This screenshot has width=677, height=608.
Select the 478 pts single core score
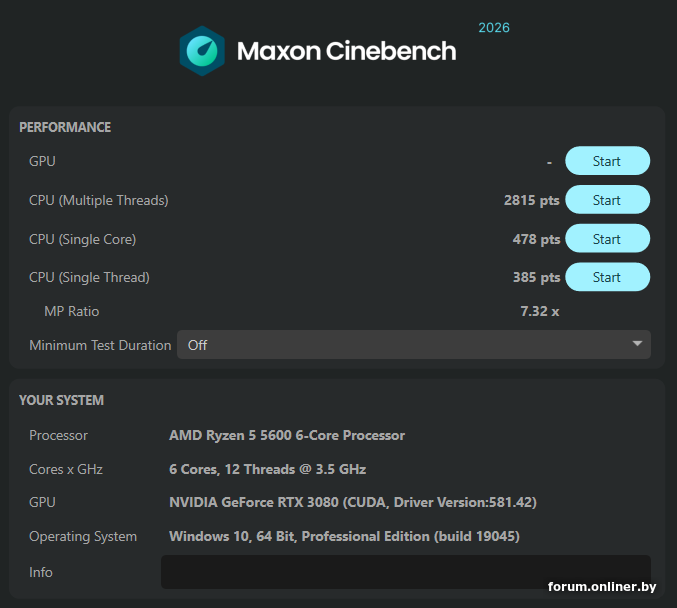[536, 239]
